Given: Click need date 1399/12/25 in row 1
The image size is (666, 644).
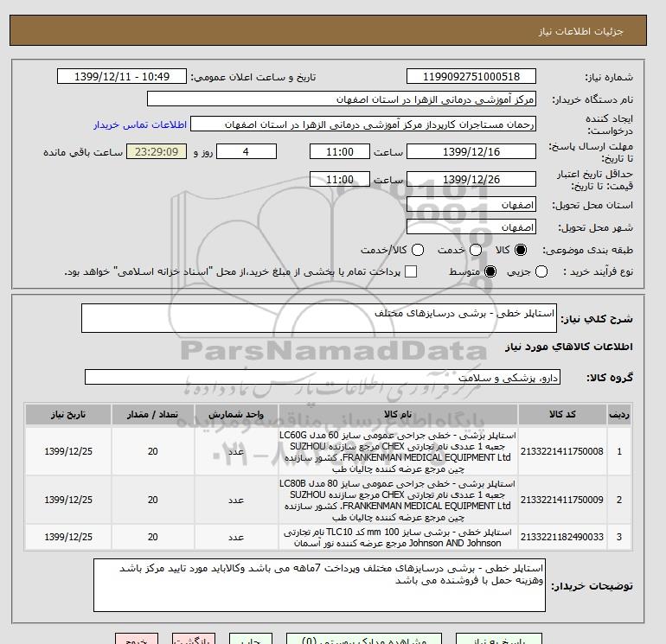Looking at the screenshot, I should click(x=68, y=451).
